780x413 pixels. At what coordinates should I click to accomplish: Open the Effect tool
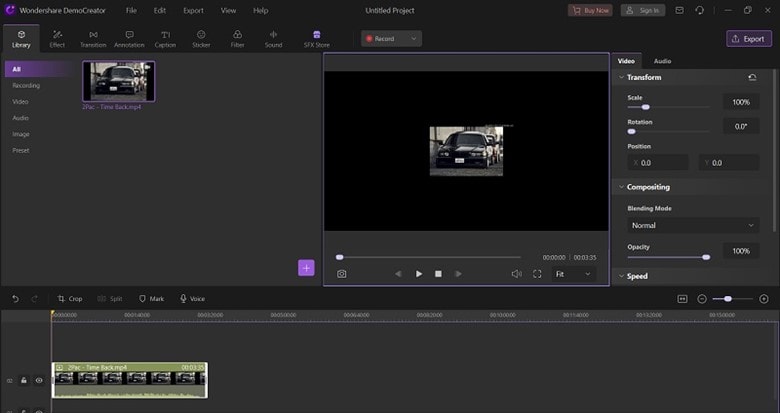click(x=57, y=39)
